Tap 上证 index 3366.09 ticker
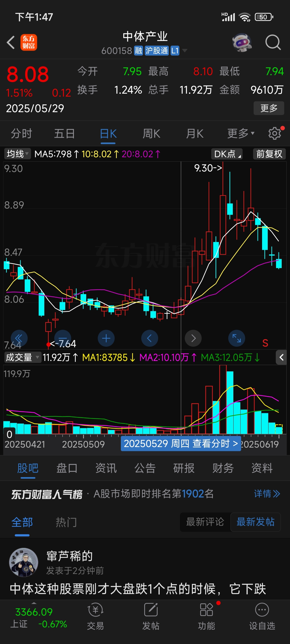290x644 pixels. 38,618
